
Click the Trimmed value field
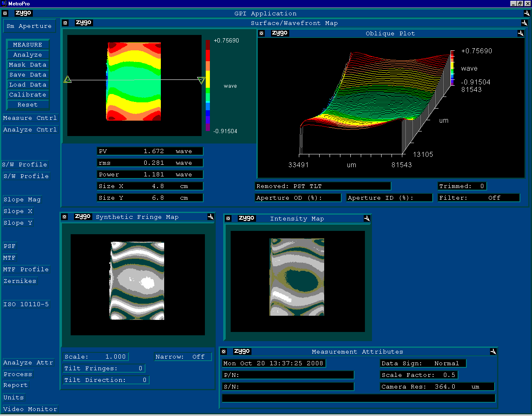462,186
